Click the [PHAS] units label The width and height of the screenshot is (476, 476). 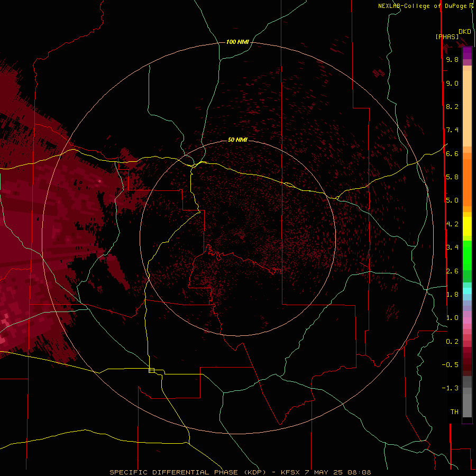pos(447,36)
